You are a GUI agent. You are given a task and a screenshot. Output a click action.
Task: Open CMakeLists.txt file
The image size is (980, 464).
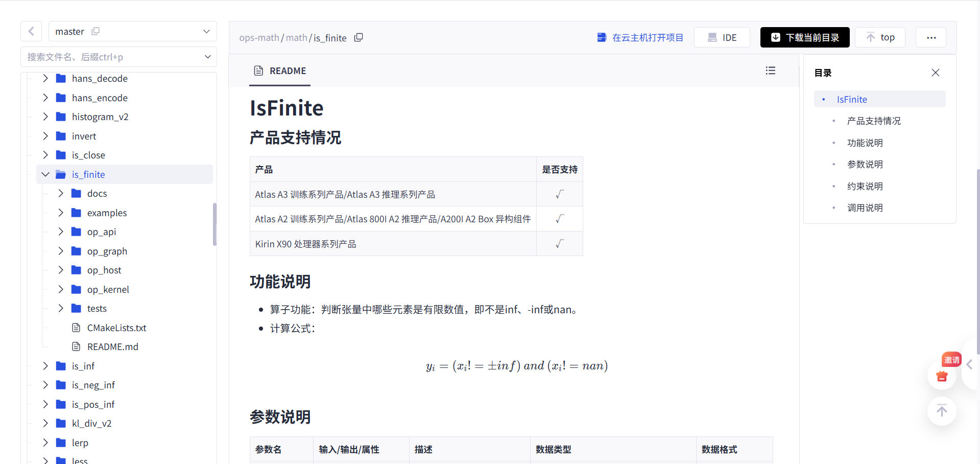tap(116, 328)
